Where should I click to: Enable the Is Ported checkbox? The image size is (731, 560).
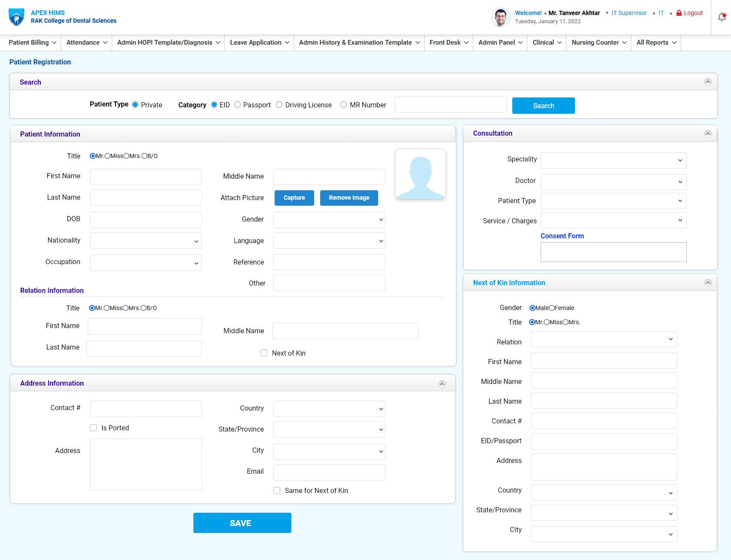pyautogui.click(x=93, y=428)
